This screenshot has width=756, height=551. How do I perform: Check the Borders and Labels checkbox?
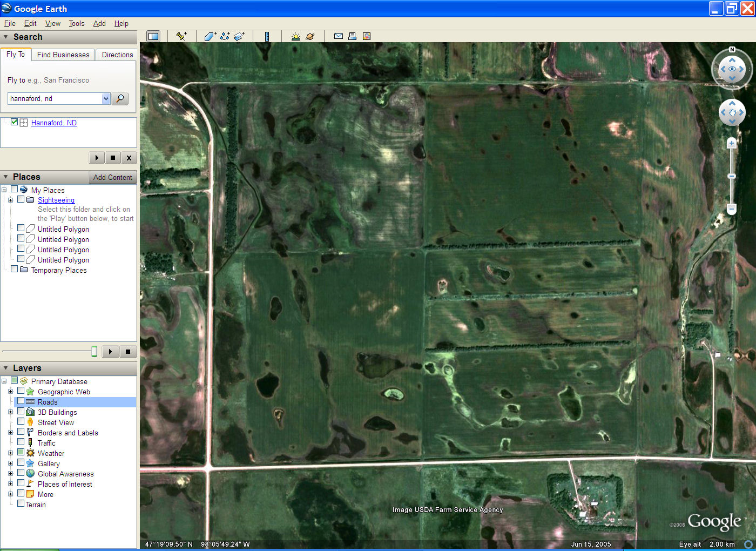point(21,432)
